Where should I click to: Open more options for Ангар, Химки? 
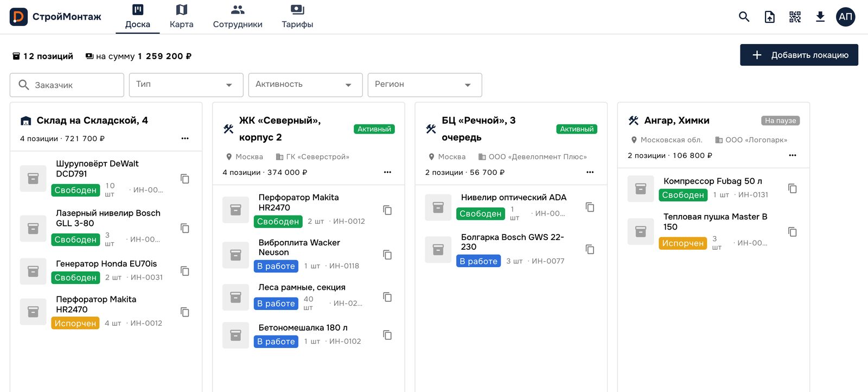pos(793,155)
